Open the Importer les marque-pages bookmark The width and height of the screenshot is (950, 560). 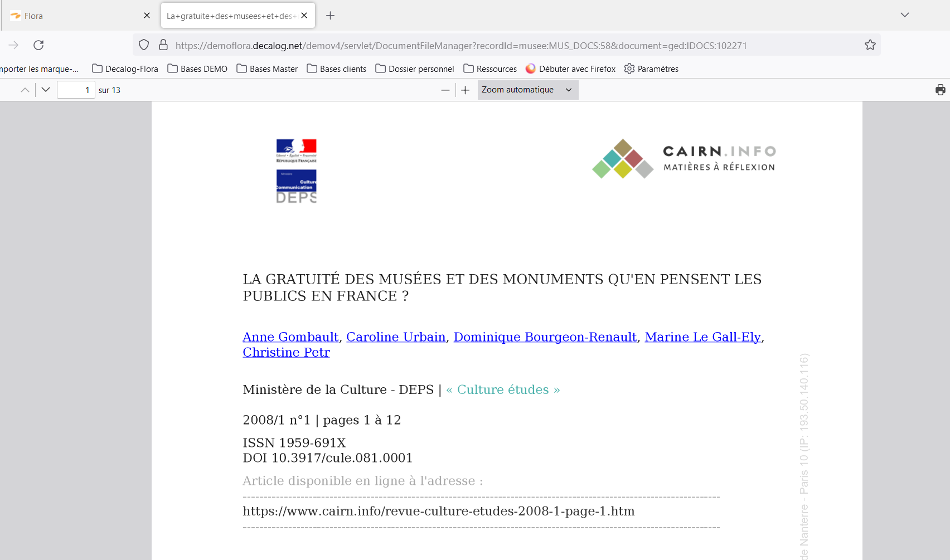pos(39,69)
